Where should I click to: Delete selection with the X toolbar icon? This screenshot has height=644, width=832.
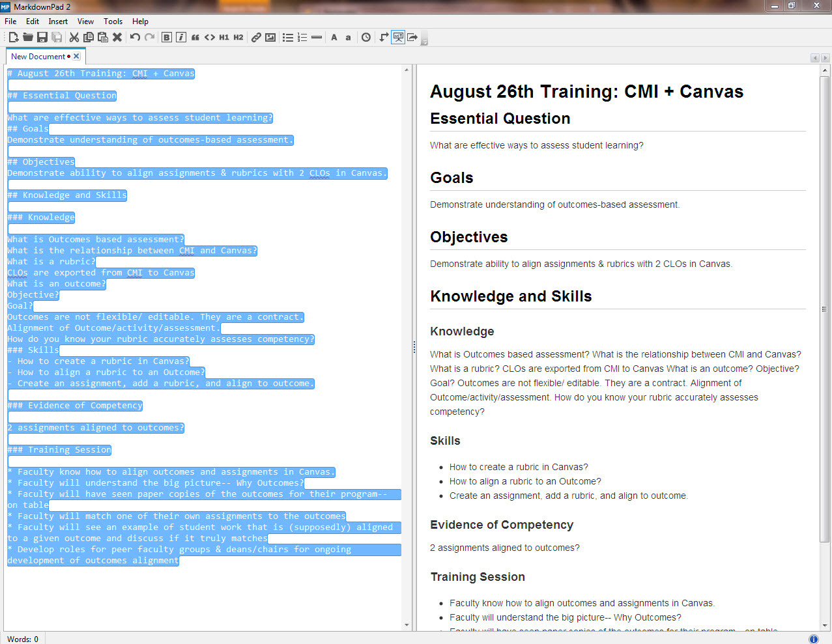117,37
